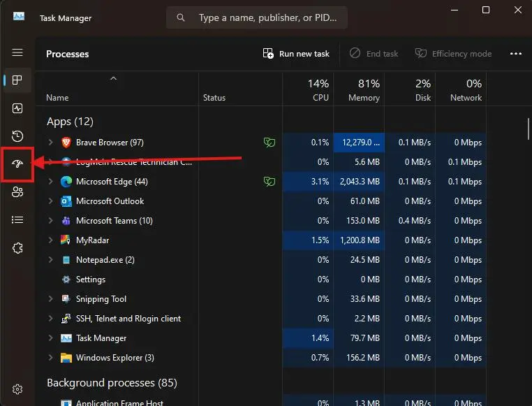Select the Settings process row
This screenshot has height=406, width=532.
coord(261,280)
